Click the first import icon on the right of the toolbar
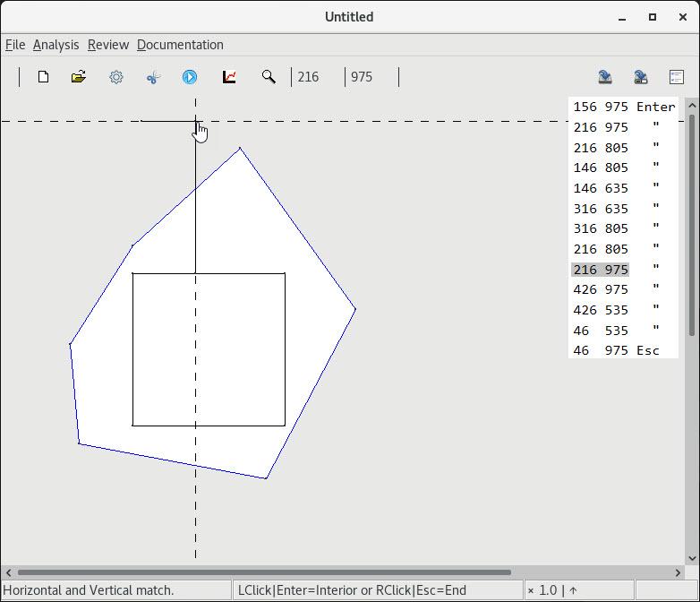The image size is (700, 602). pos(605,77)
